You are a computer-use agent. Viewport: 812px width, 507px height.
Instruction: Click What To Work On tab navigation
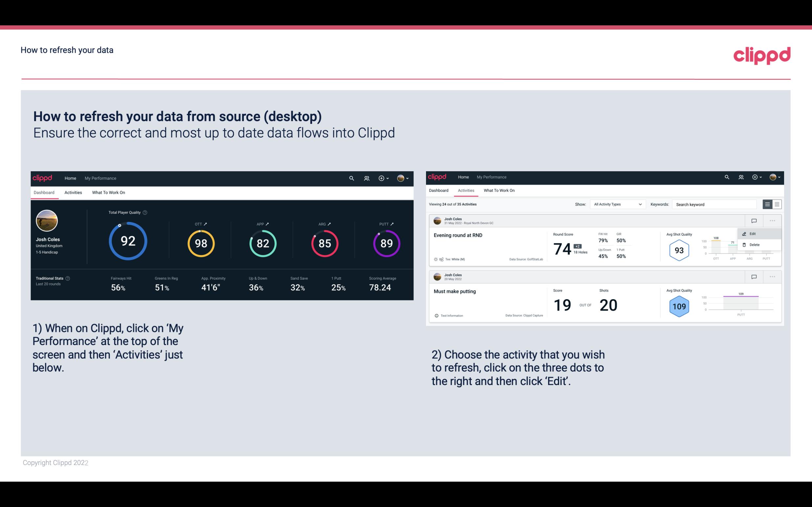[108, 192]
